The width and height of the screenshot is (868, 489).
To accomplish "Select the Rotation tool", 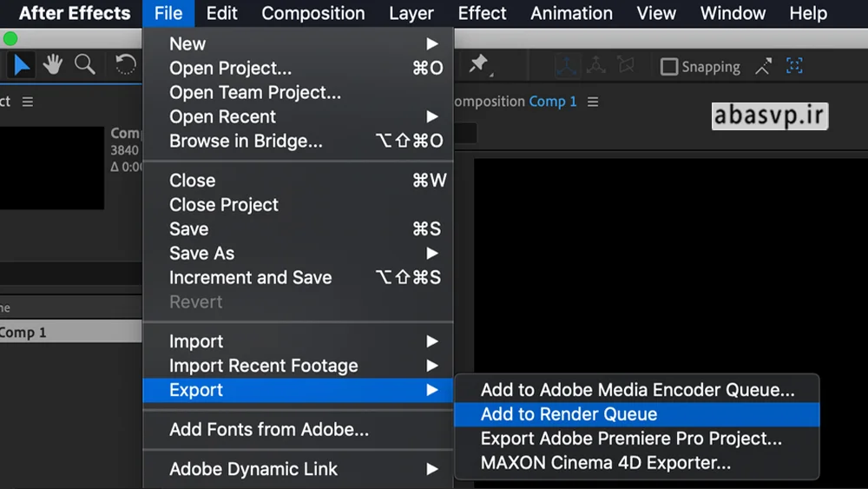I will 125,65.
